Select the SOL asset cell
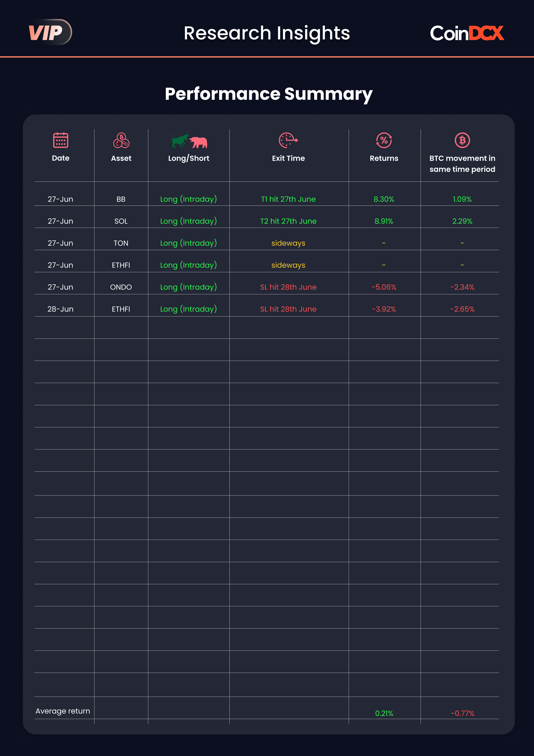The width and height of the screenshot is (534, 756). click(121, 221)
